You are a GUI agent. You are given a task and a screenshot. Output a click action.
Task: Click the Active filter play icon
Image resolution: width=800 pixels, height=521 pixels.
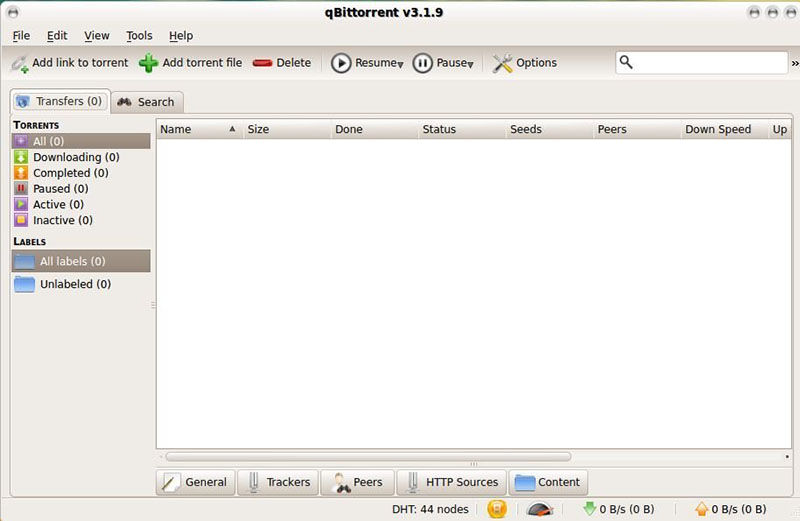pyautogui.click(x=21, y=205)
